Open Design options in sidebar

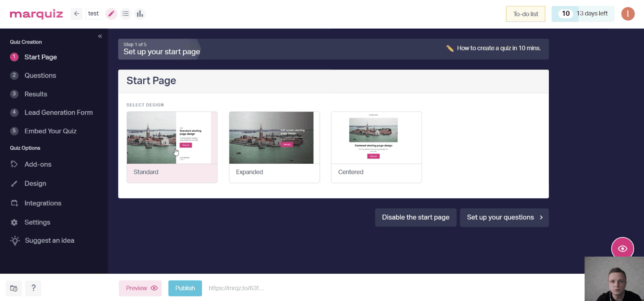[x=35, y=184]
